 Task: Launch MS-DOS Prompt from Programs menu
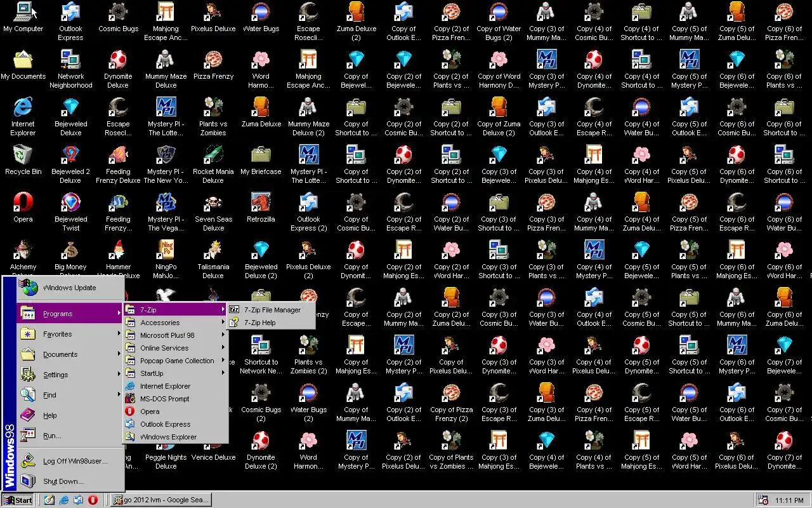175,399
